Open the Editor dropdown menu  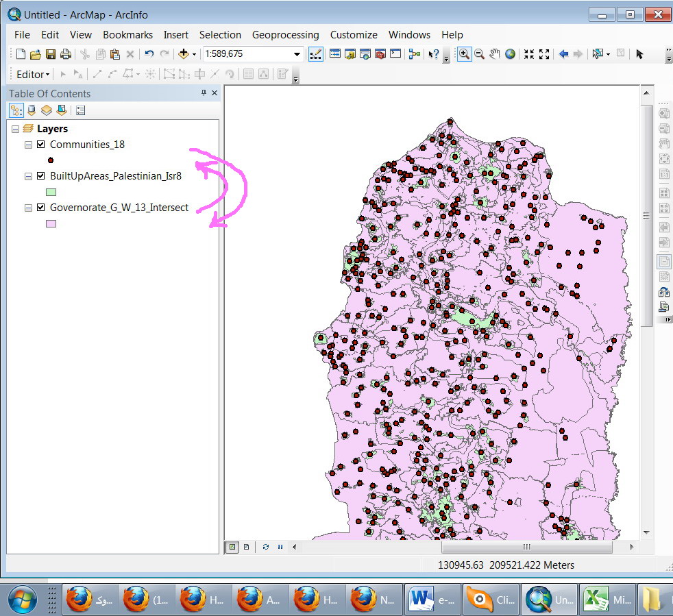click(33, 74)
